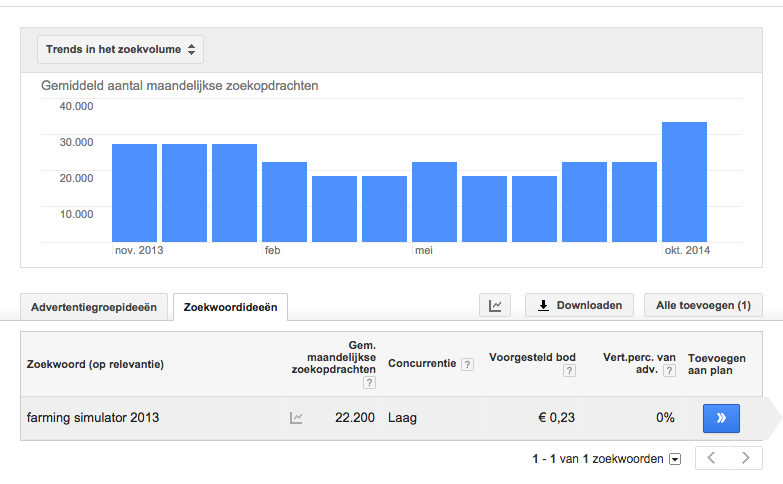This screenshot has width=783, height=484.
Task: Sort by Zoekwoord (op relevantie) column header
Action: click(x=95, y=364)
